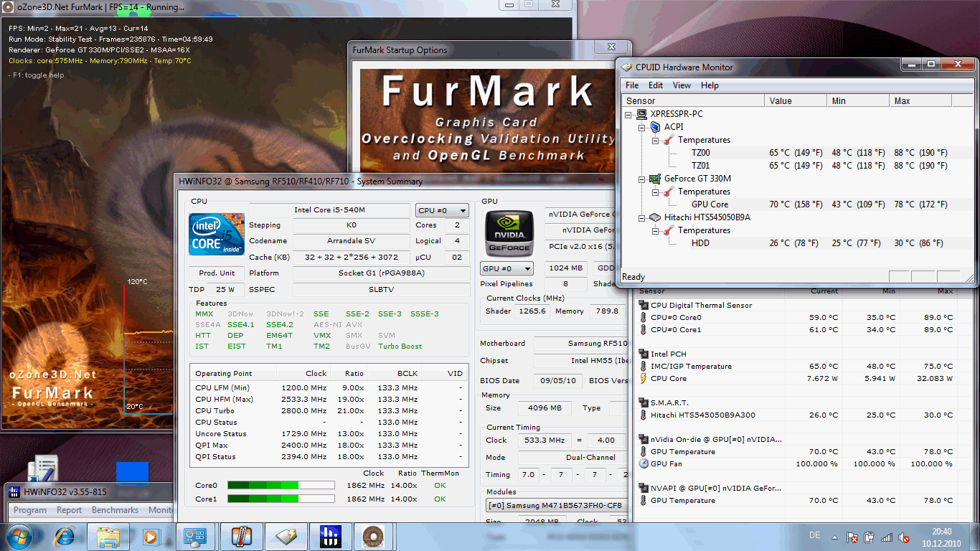This screenshot has height=551, width=980.
Task: Collapse Temperatures node under GeForce GT 330M
Action: [656, 192]
